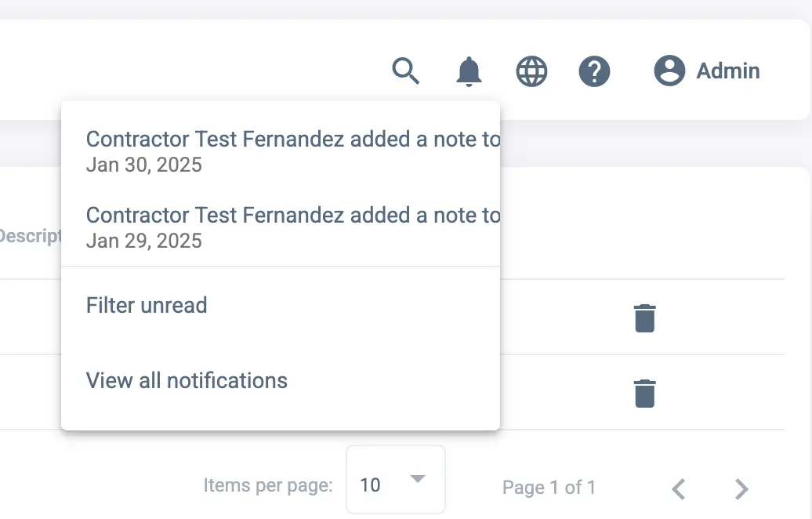812x519 pixels.
Task: Expand the items per page dropdown arrow
Action: [x=418, y=479]
